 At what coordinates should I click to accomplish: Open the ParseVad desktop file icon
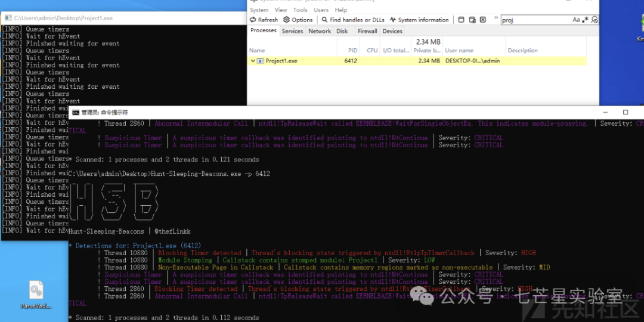click(36, 294)
